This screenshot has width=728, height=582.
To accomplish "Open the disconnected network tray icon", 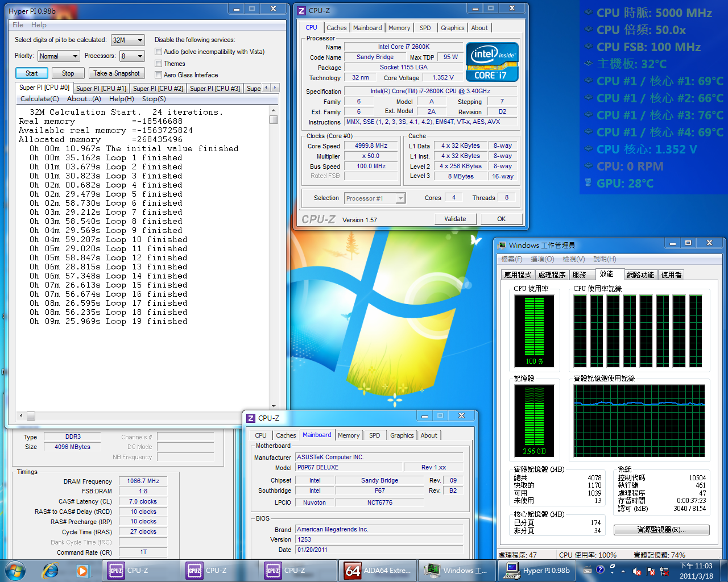I will [664, 571].
